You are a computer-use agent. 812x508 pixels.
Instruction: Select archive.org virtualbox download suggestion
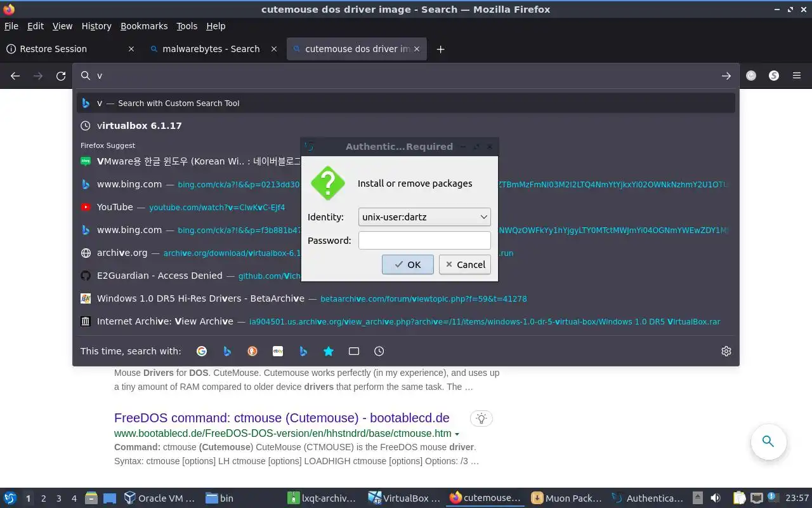(406, 253)
